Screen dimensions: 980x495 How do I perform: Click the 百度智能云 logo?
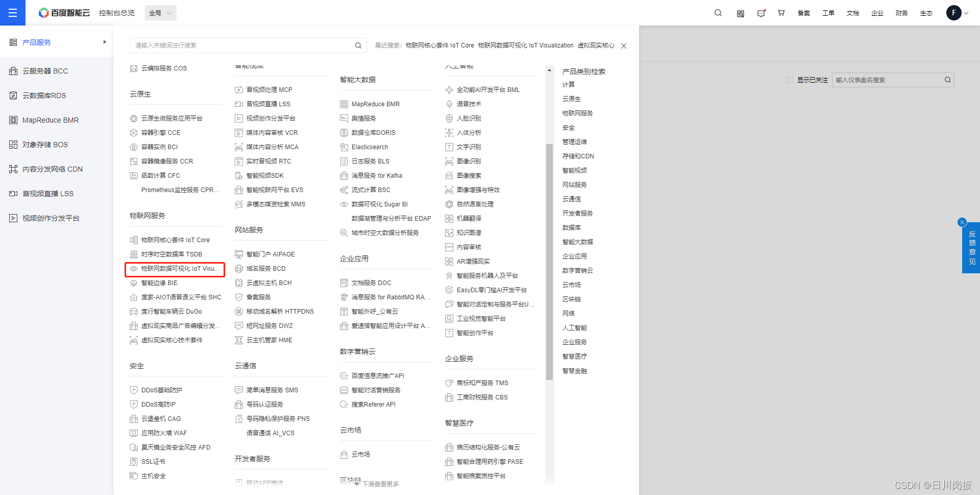[x=64, y=13]
